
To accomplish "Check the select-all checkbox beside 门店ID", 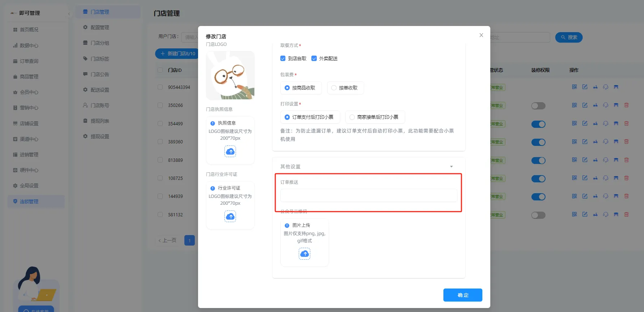I will pyautogui.click(x=160, y=70).
